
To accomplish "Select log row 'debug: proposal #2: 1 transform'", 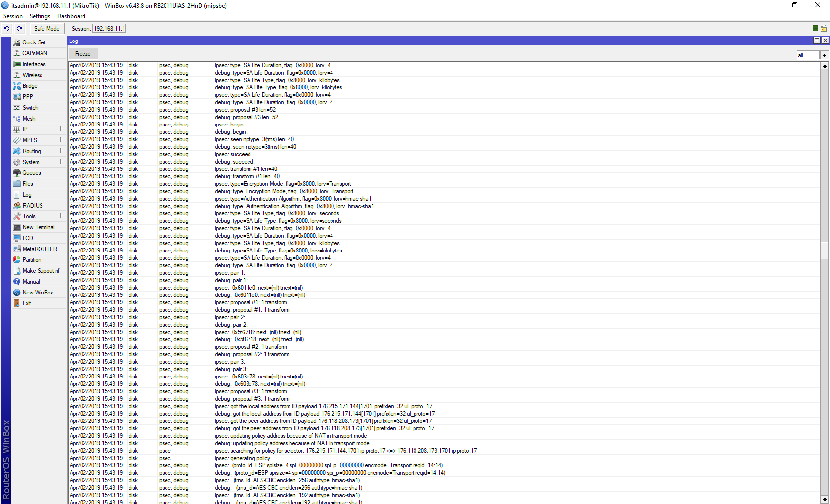I will (444, 354).
